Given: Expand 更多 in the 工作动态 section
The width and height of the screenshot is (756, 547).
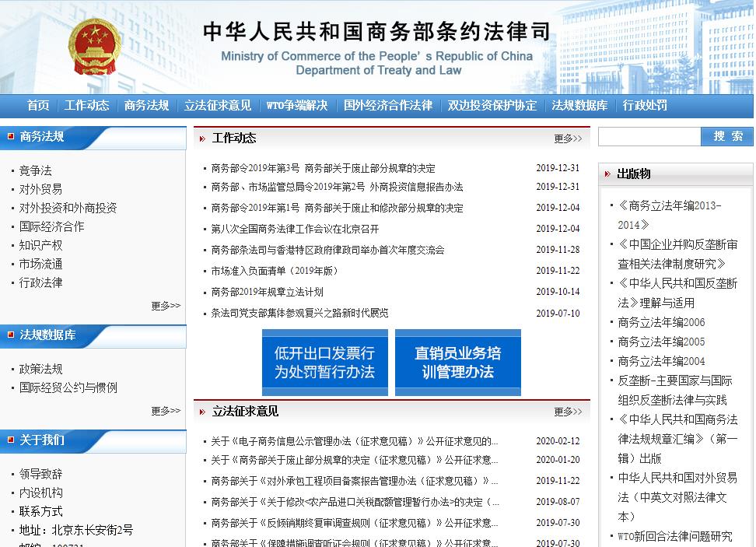Looking at the screenshot, I should point(567,139).
